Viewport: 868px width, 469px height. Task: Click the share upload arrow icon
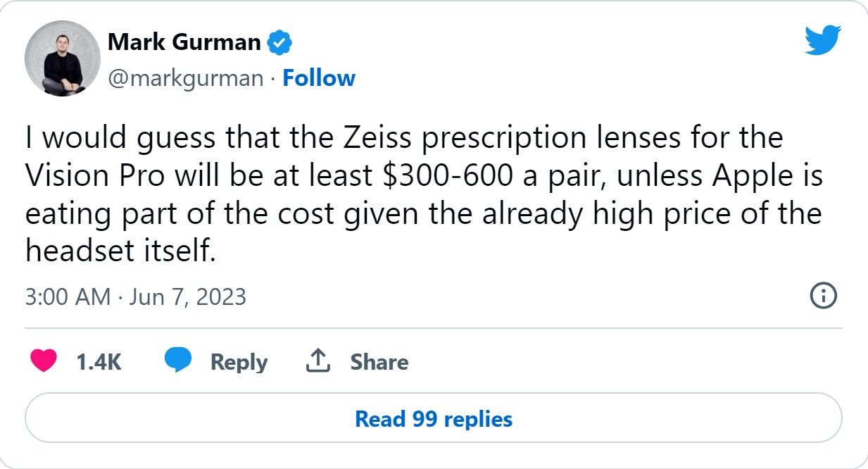317,361
